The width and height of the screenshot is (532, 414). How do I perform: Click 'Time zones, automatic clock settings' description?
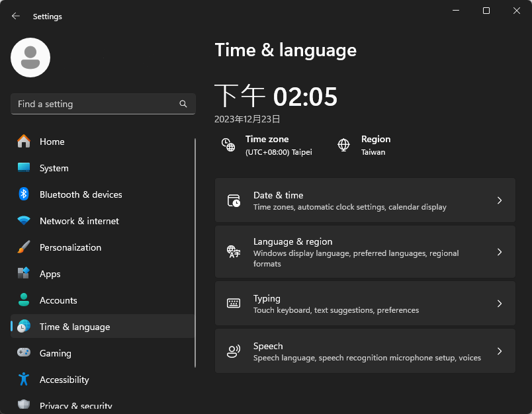pos(350,207)
